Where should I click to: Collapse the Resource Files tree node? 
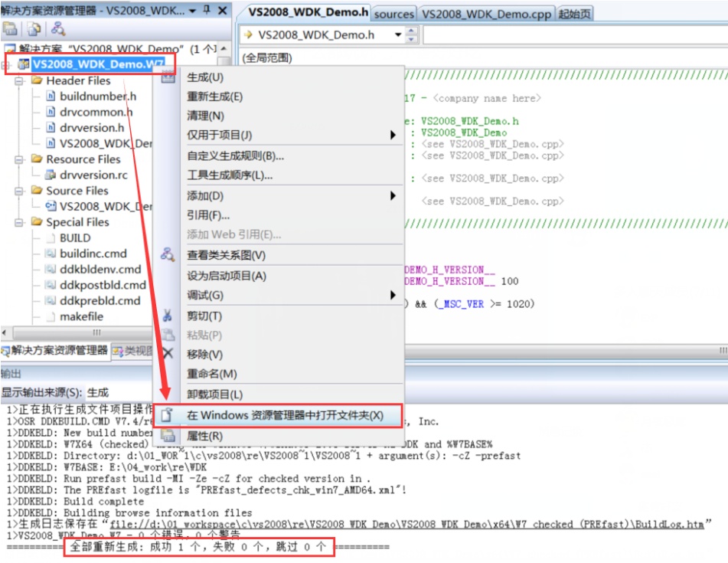coord(19,159)
